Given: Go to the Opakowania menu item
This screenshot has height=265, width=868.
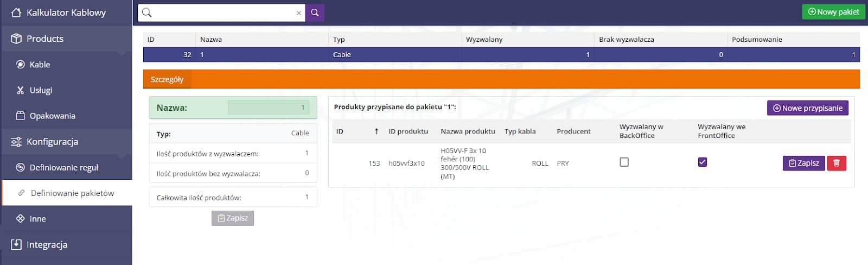Looking at the screenshot, I should (x=52, y=116).
